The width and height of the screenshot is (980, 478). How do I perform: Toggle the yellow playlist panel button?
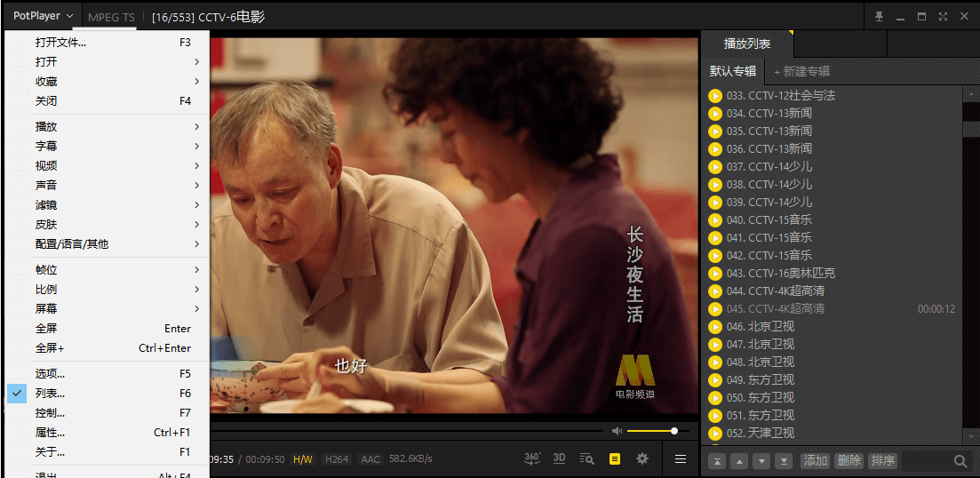click(x=615, y=458)
